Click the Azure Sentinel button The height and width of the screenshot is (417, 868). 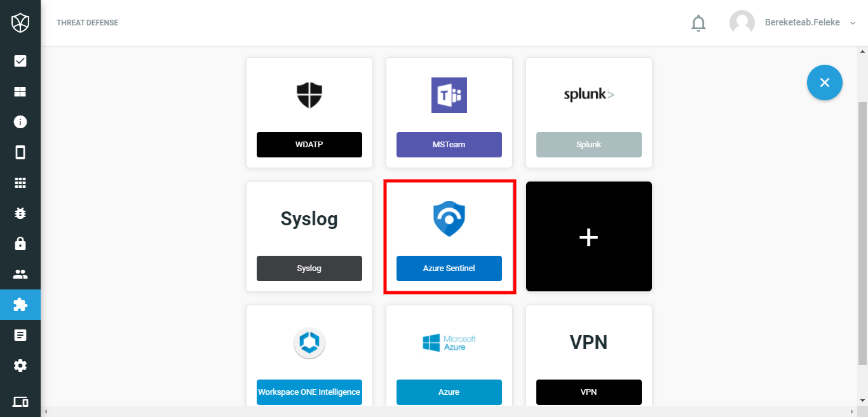coord(449,268)
